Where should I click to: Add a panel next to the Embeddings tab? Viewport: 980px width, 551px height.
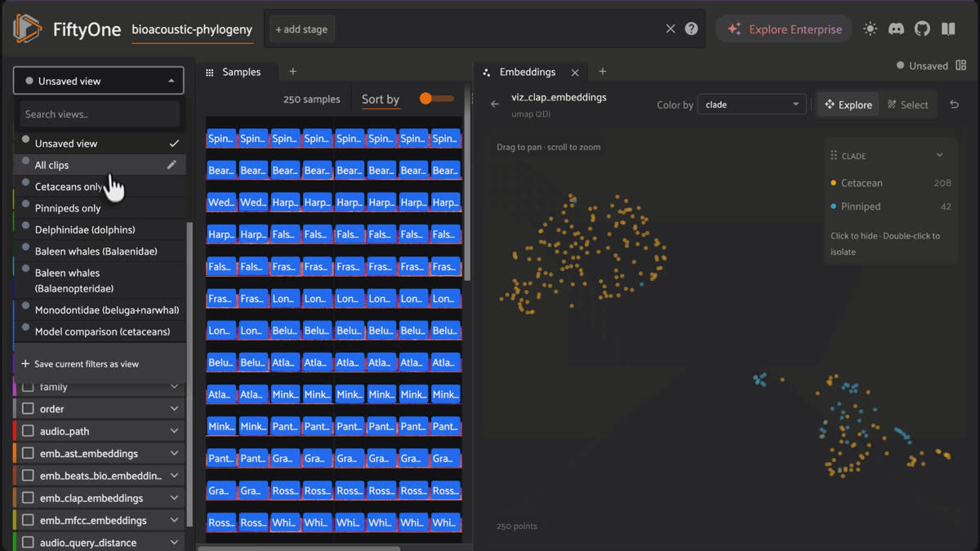tap(603, 72)
